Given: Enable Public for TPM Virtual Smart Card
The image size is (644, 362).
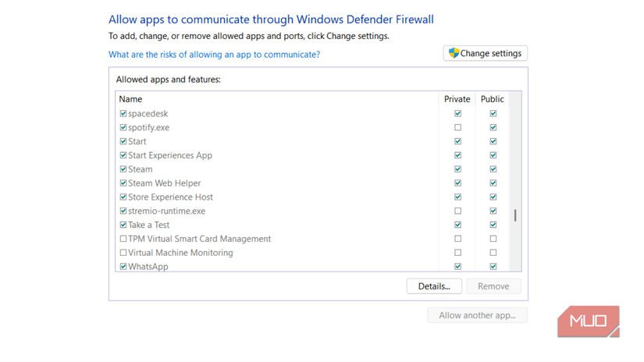Looking at the screenshot, I should pos(493,239).
